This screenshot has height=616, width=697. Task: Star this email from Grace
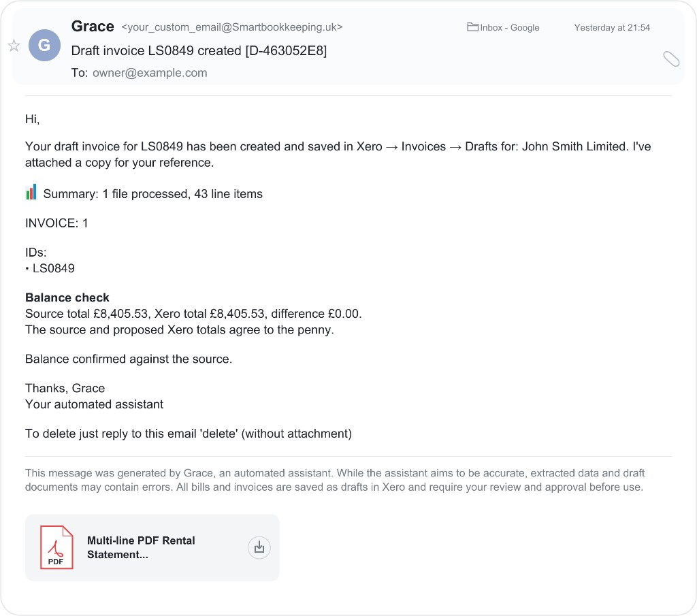coord(14,46)
